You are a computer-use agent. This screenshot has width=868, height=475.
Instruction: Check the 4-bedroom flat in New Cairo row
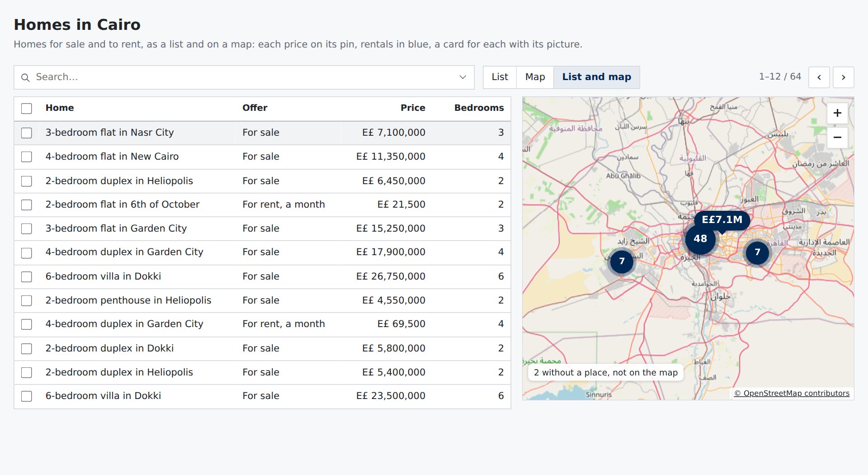point(27,157)
